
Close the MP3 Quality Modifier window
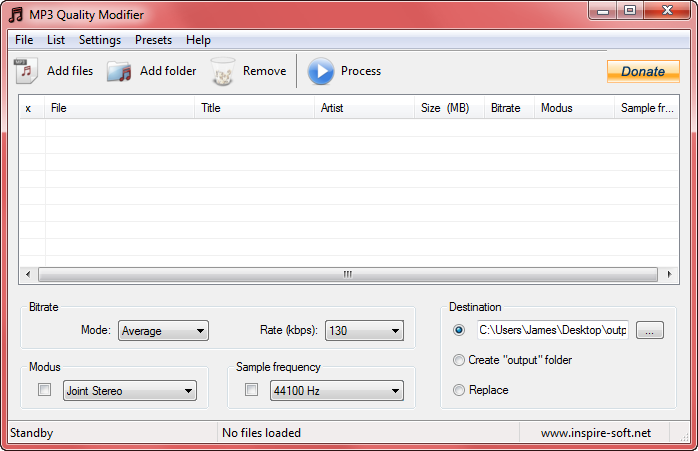click(667, 11)
